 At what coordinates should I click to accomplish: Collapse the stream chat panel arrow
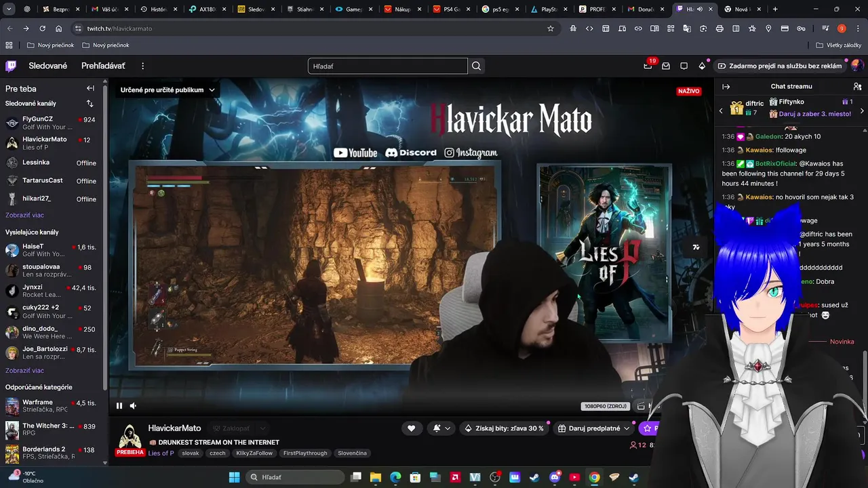(x=726, y=86)
